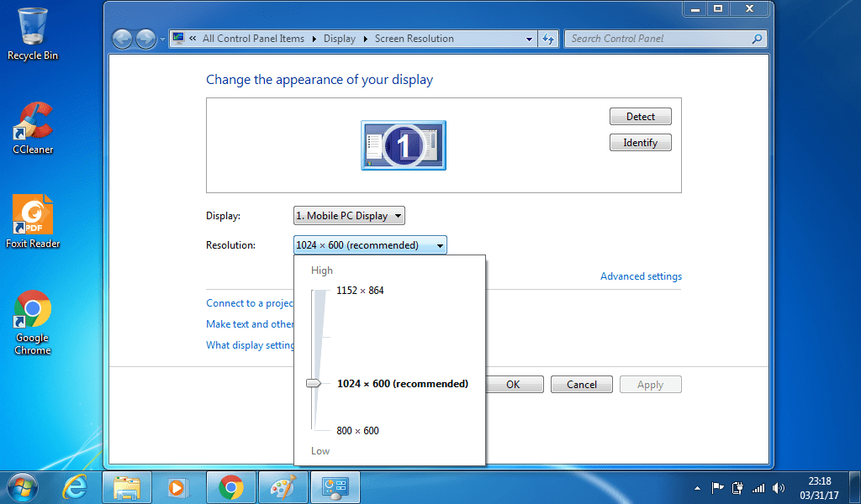
Task: Go back with the navigation arrow
Action: click(122, 39)
